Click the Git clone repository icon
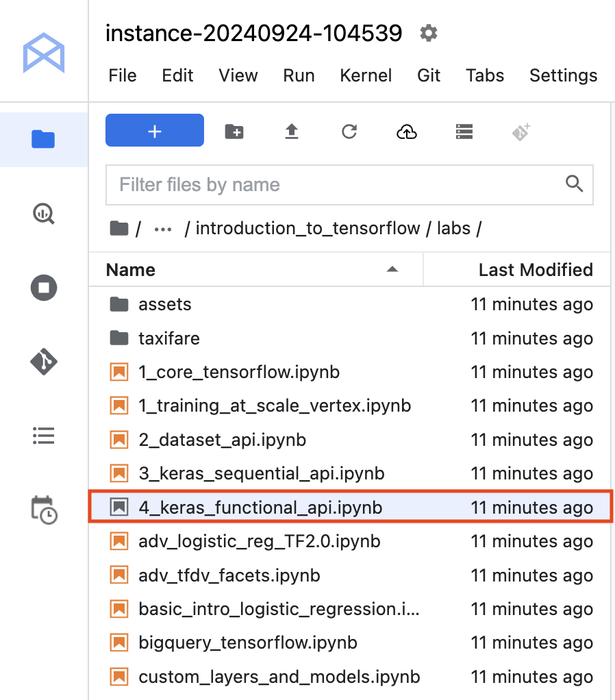Screen dimensions: 615x700 click(521, 132)
